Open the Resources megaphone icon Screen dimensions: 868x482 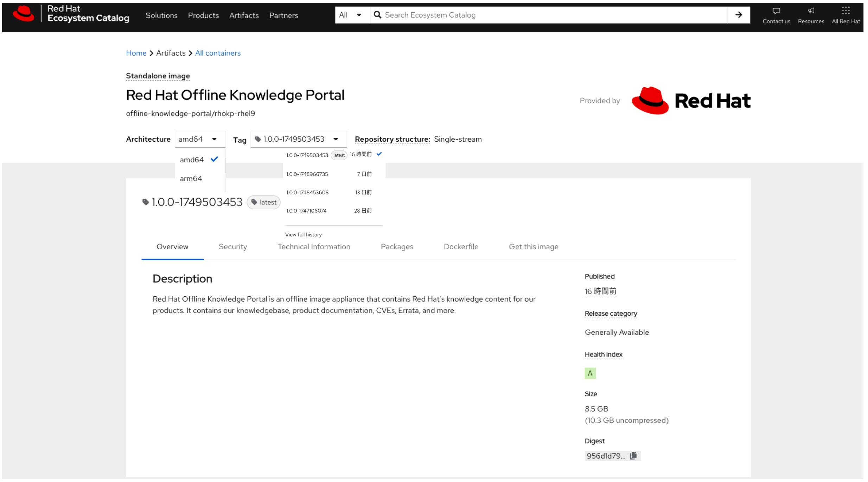point(811,11)
